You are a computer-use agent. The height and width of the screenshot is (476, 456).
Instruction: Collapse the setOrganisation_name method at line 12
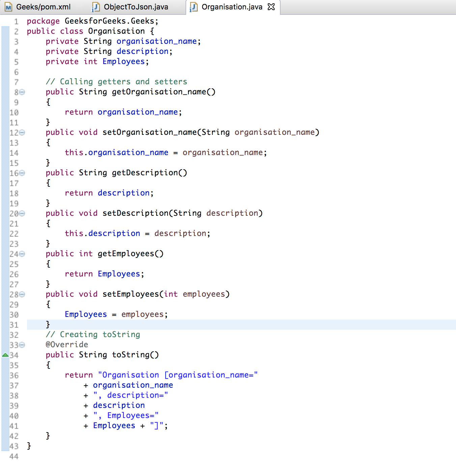[22, 132]
